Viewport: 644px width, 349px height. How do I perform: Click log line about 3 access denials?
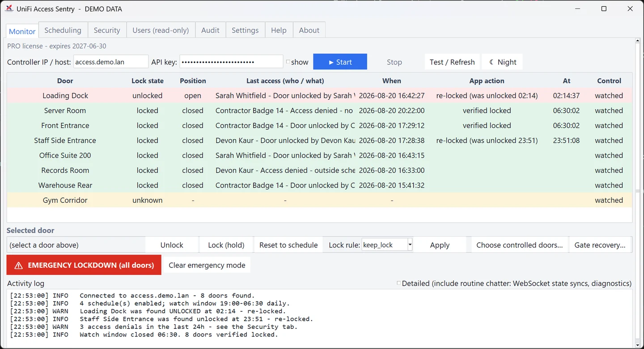click(154, 327)
